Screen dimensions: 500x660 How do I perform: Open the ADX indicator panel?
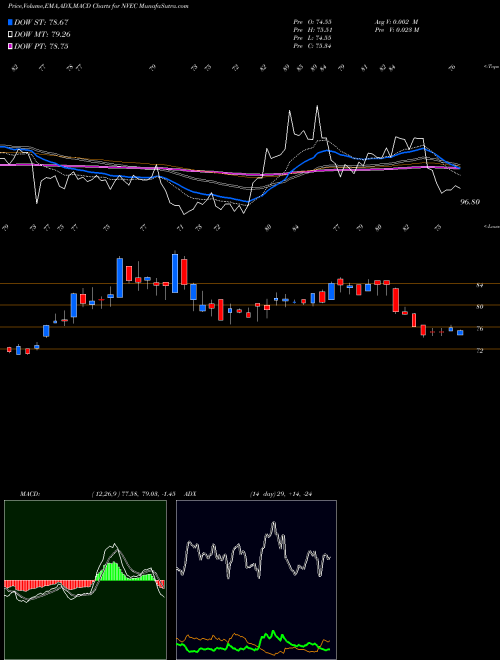(x=256, y=580)
